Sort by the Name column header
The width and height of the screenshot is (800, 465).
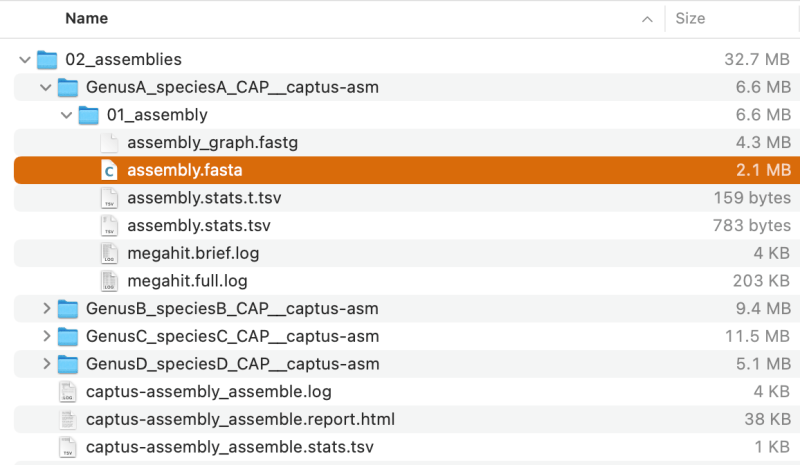coord(87,18)
